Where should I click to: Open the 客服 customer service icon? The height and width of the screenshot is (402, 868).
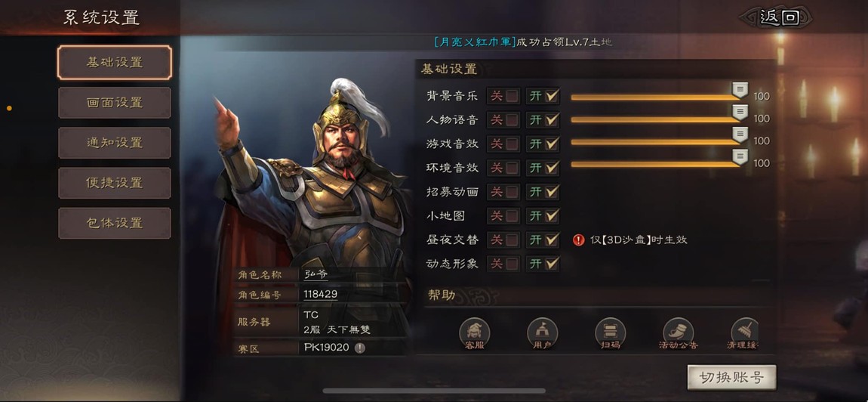click(475, 334)
